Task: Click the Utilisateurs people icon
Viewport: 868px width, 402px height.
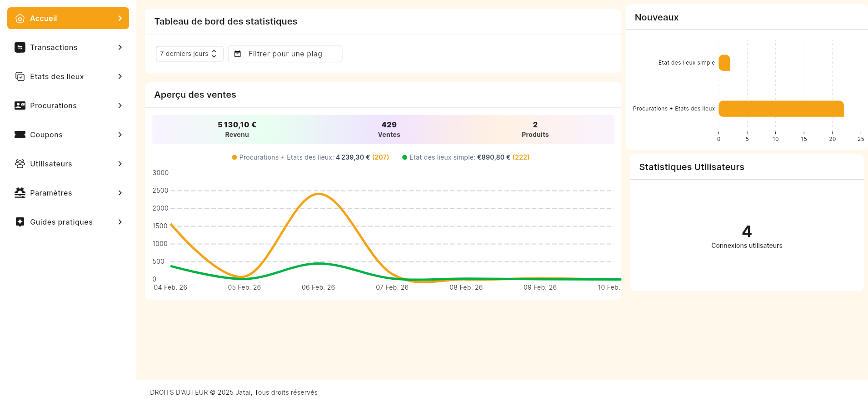Action: click(x=20, y=164)
